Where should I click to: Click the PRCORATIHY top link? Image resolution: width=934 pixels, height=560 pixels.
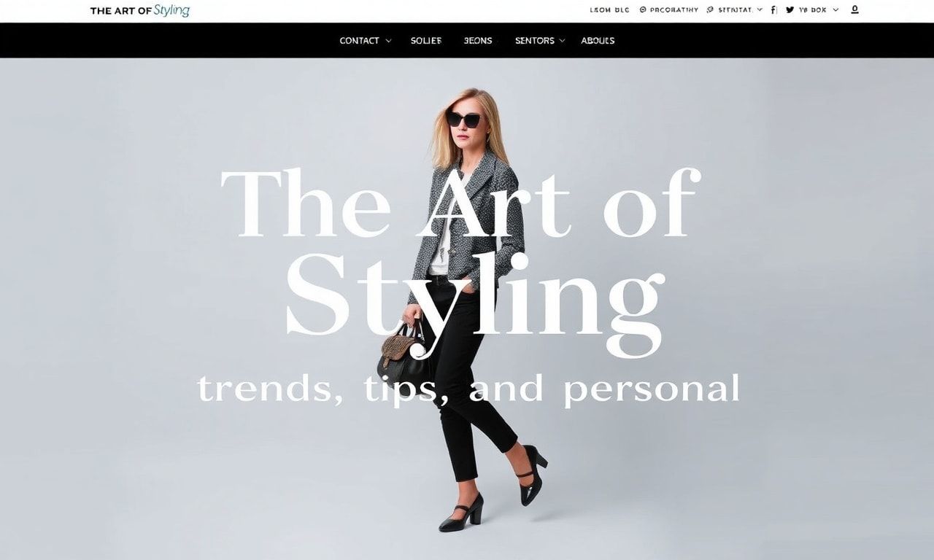point(674,10)
